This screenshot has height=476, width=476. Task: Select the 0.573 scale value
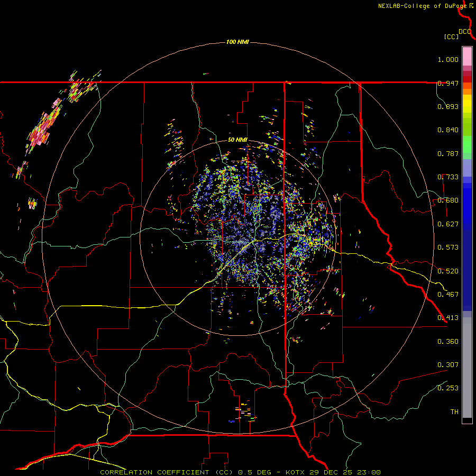click(x=448, y=248)
